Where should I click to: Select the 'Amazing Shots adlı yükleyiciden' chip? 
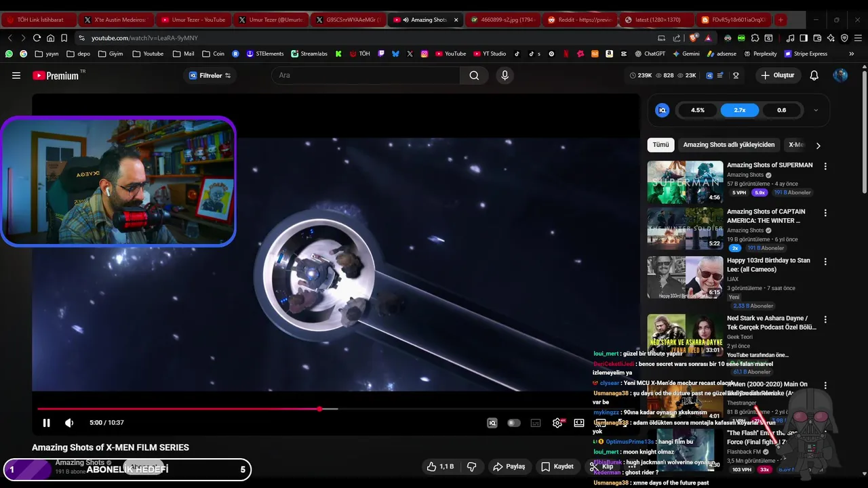[729, 145]
